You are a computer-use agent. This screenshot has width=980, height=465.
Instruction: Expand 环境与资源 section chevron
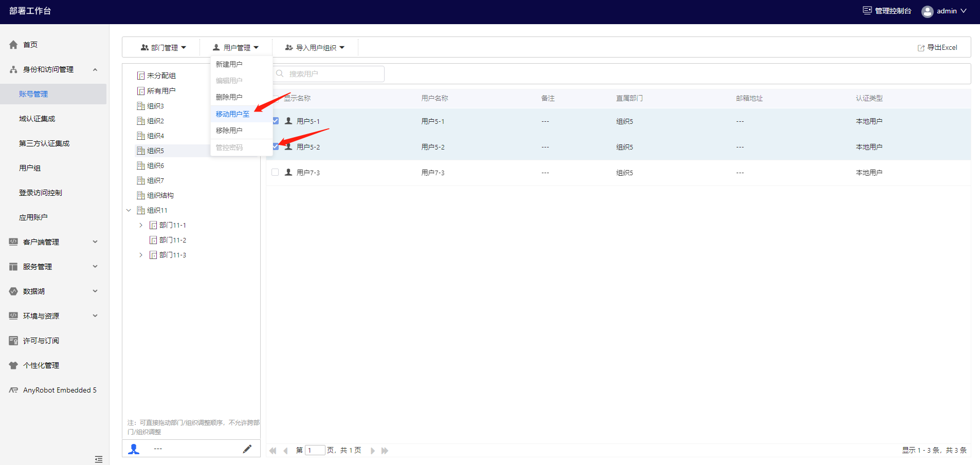pyautogui.click(x=95, y=316)
